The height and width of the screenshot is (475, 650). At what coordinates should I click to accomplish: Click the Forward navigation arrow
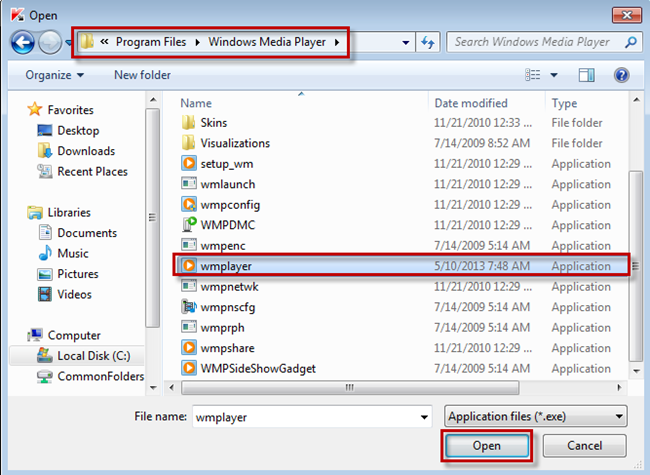pyautogui.click(x=50, y=42)
